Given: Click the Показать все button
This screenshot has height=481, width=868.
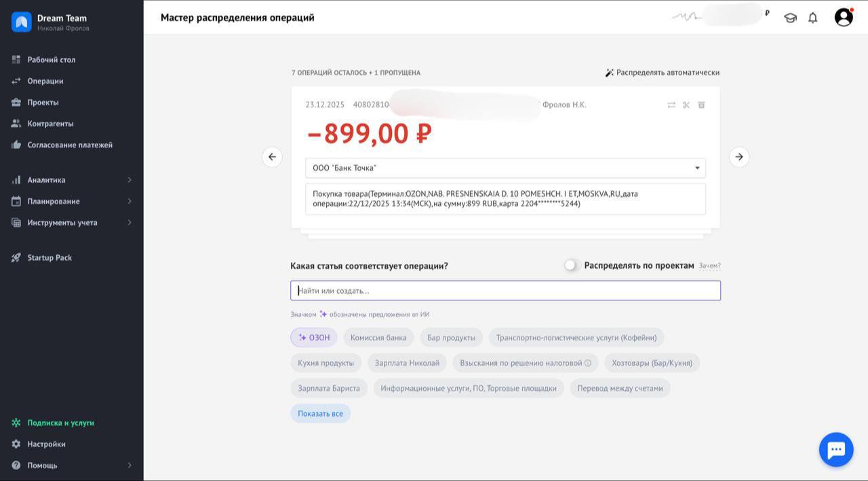Looking at the screenshot, I should [320, 414].
